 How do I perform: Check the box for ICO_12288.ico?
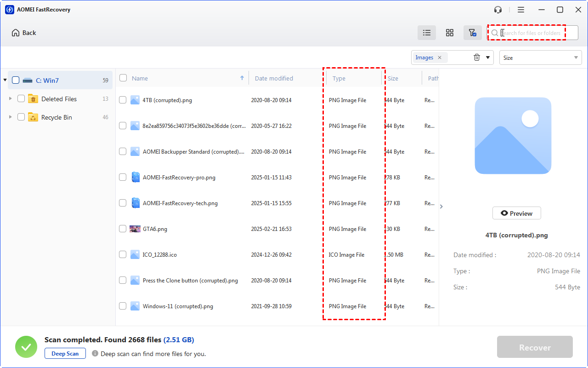tap(123, 254)
